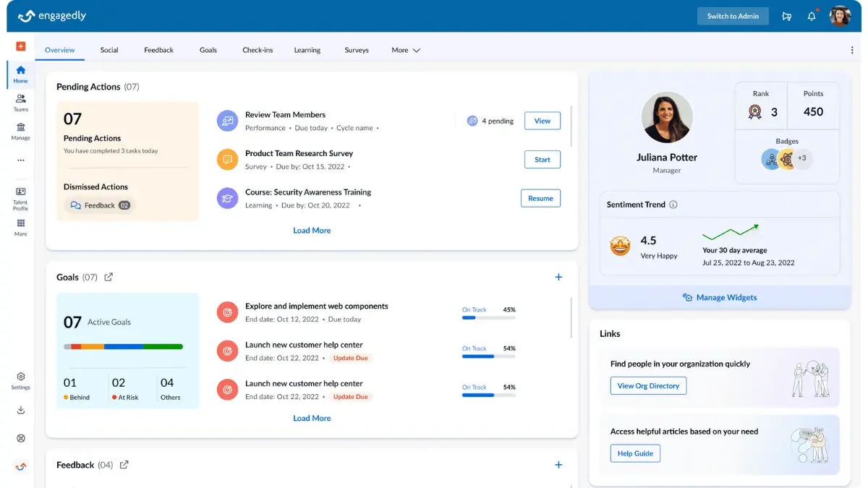Click the help lifebuoy icon in sidebar
The width and height of the screenshot is (868, 488).
[x=20, y=438]
